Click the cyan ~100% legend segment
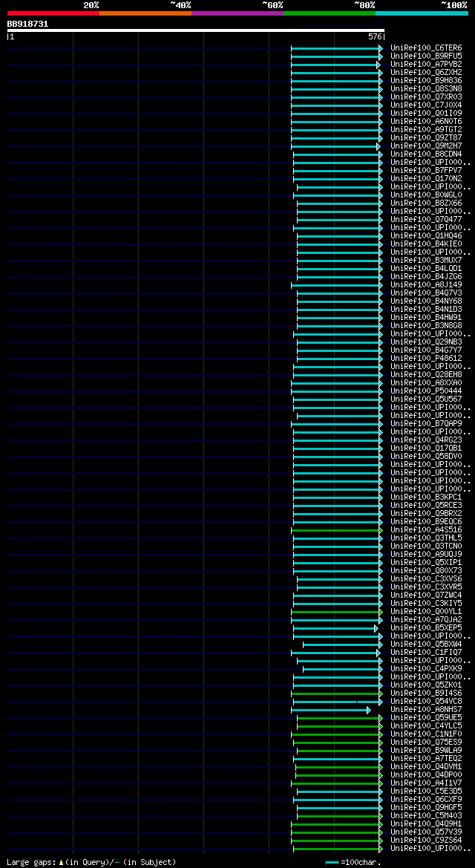Image resolution: width=475 pixels, height=868 pixels. pos(422,13)
